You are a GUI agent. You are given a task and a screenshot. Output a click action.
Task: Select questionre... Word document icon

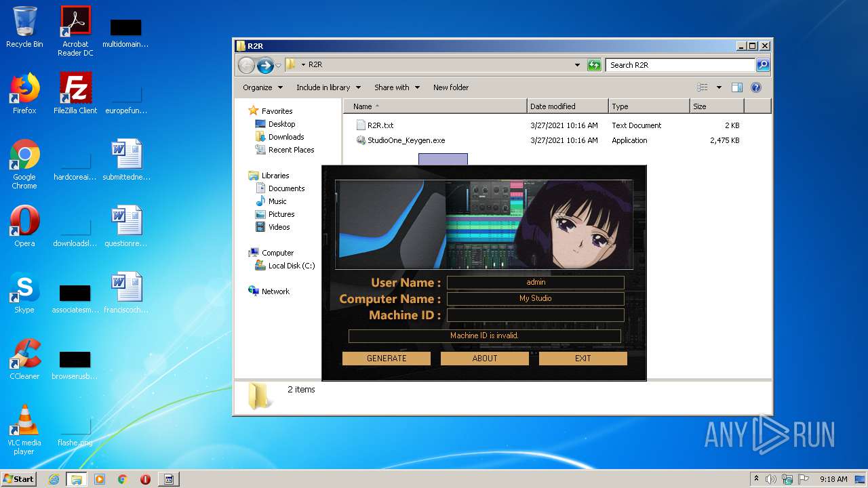[x=126, y=226]
